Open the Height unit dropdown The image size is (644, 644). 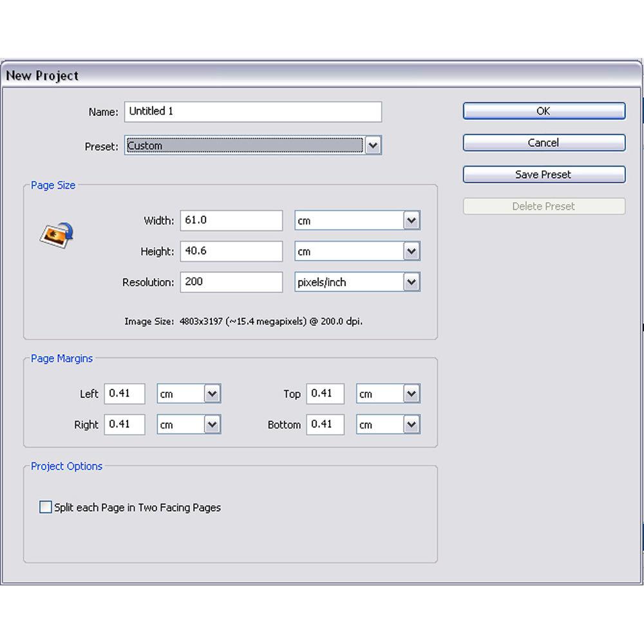pos(410,251)
